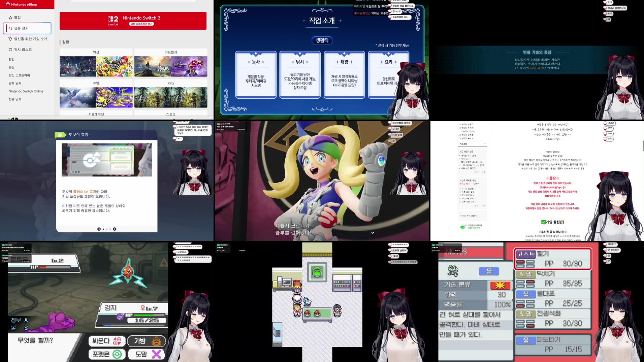Image resolution: width=644 pixels, height=362 pixels.
Task: Click the magnifier icon next to 상품 찾기
Action: click(x=10, y=28)
